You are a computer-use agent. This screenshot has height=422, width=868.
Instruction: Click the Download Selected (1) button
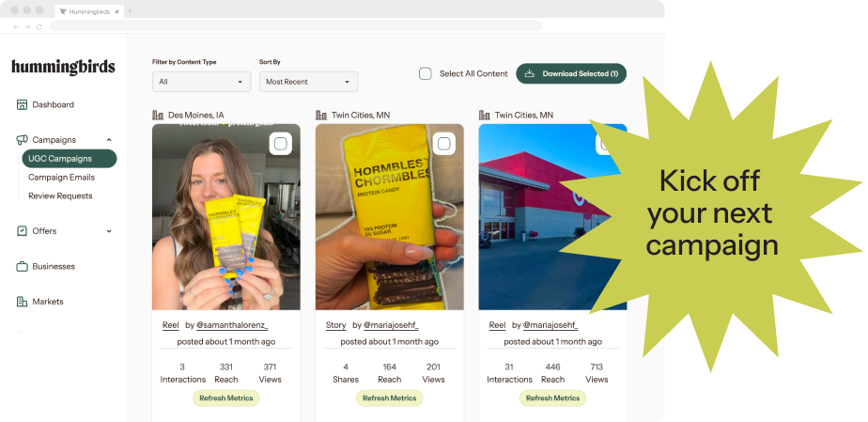point(571,73)
